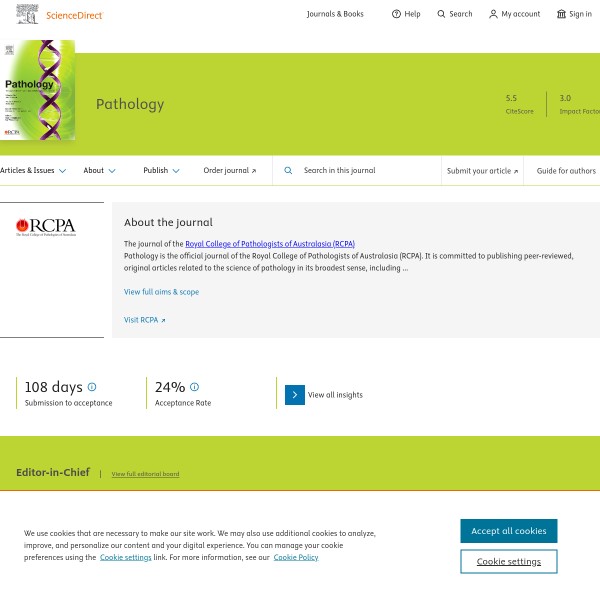Screen dimensions: 600x600
Task: Click the info icon beside 108 days
Action: click(92, 387)
